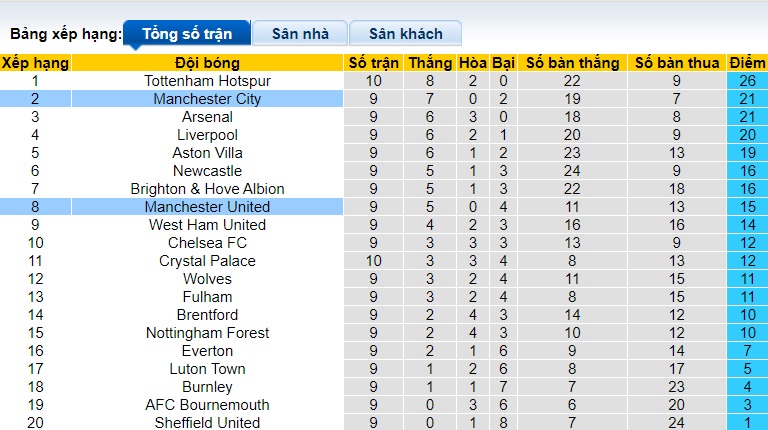Click the Tottenham Hotspur team name
768x430 pixels.
coord(207,81)
